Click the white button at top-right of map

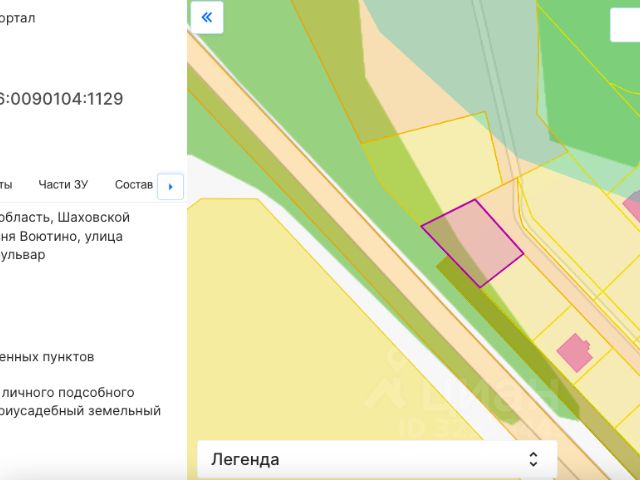tap(625, 25)
